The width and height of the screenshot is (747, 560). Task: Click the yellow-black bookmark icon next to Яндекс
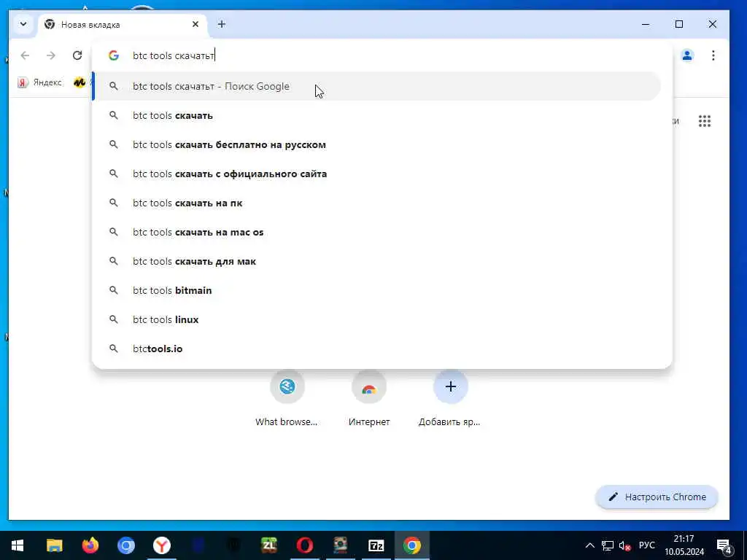(x=79, y=82)
